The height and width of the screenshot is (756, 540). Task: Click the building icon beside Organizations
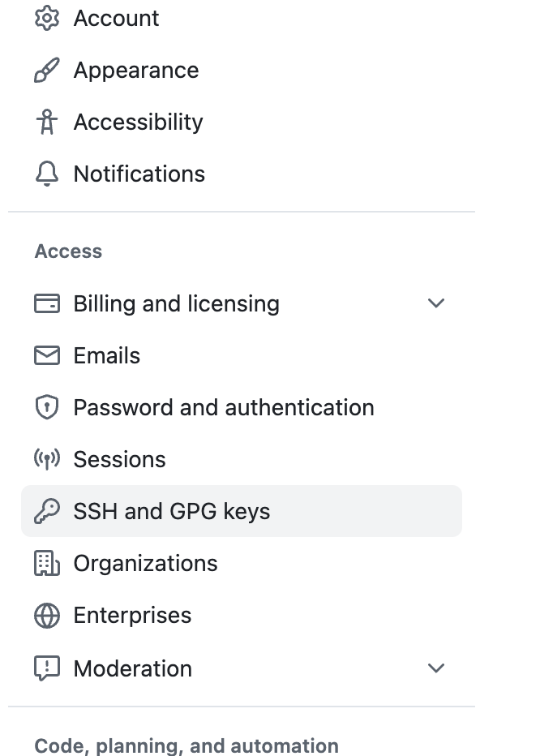(47, 564)
